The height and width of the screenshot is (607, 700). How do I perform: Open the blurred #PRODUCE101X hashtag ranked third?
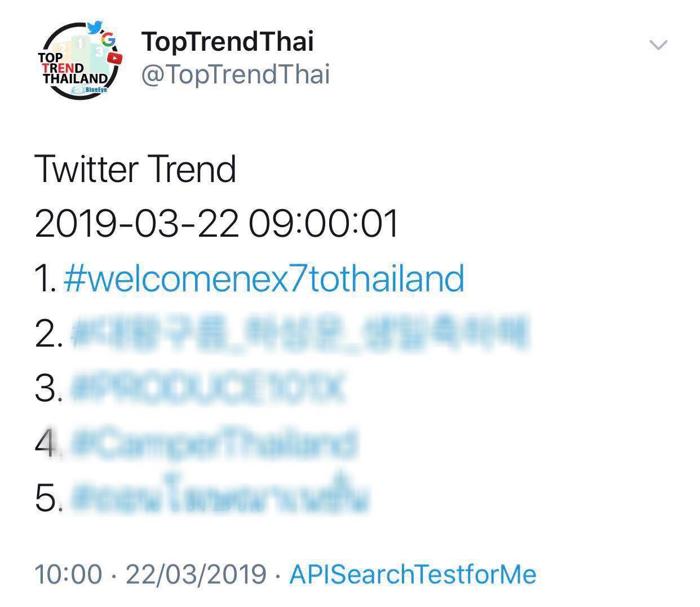(x=207, y=388)
